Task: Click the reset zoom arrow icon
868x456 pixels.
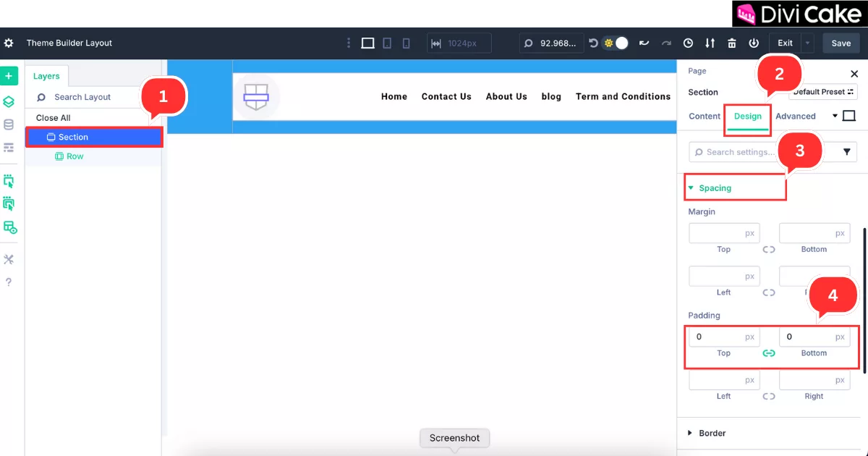Action: pyautogui.click(x=593, y=43)
